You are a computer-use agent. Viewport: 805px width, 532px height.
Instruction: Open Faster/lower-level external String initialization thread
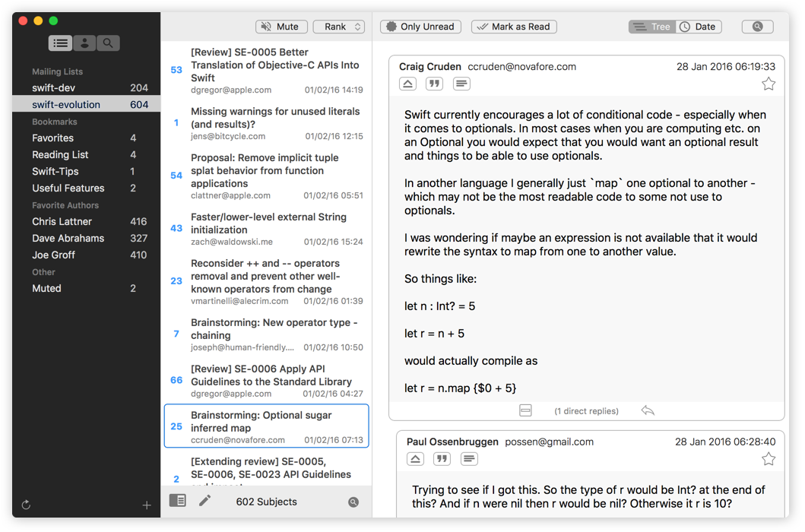(267, 229)
